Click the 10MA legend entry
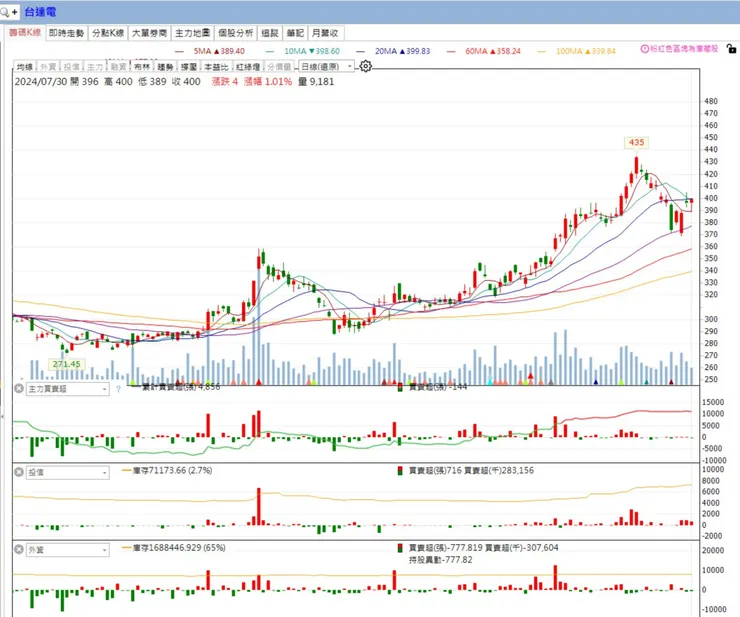The height and width of the screenshot is (617, 740). (x=303, y=51)
